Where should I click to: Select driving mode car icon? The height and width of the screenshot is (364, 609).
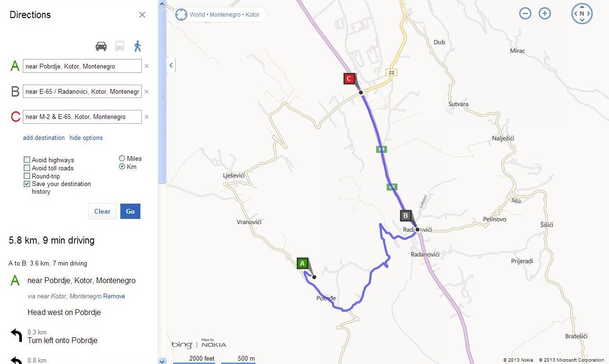pyautogui.click(x=101, y=46)
